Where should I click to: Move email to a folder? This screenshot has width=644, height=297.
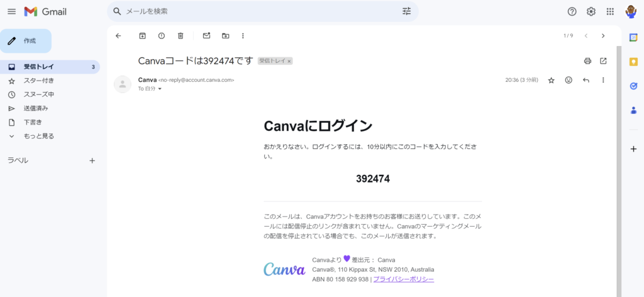point(226,36)
